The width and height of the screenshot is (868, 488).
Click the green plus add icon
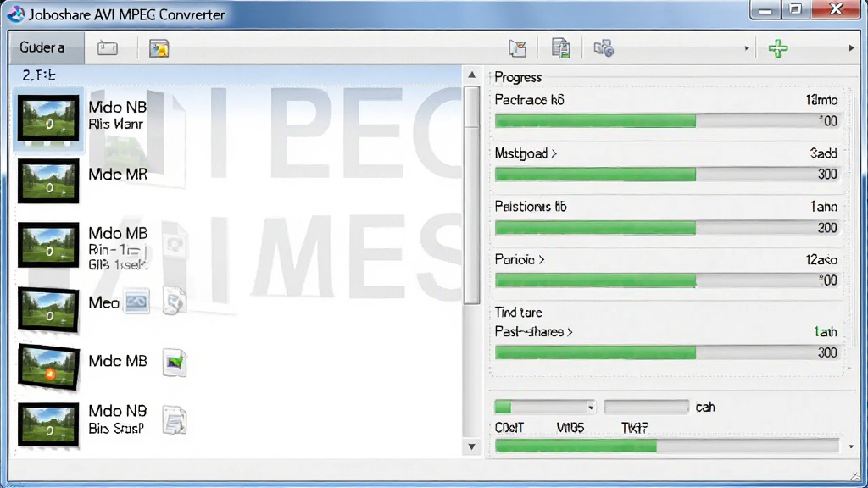(778, 48)
